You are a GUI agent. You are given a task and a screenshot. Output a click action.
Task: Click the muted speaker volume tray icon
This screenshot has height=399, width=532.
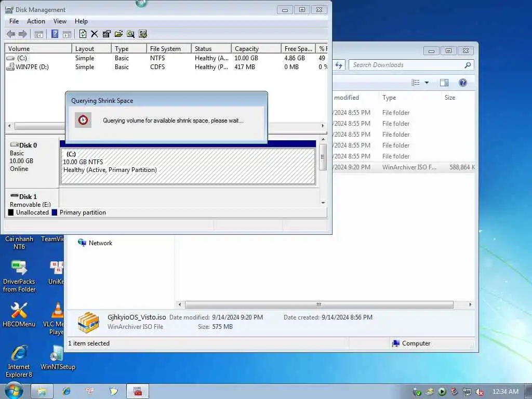[x=480, y=392]
